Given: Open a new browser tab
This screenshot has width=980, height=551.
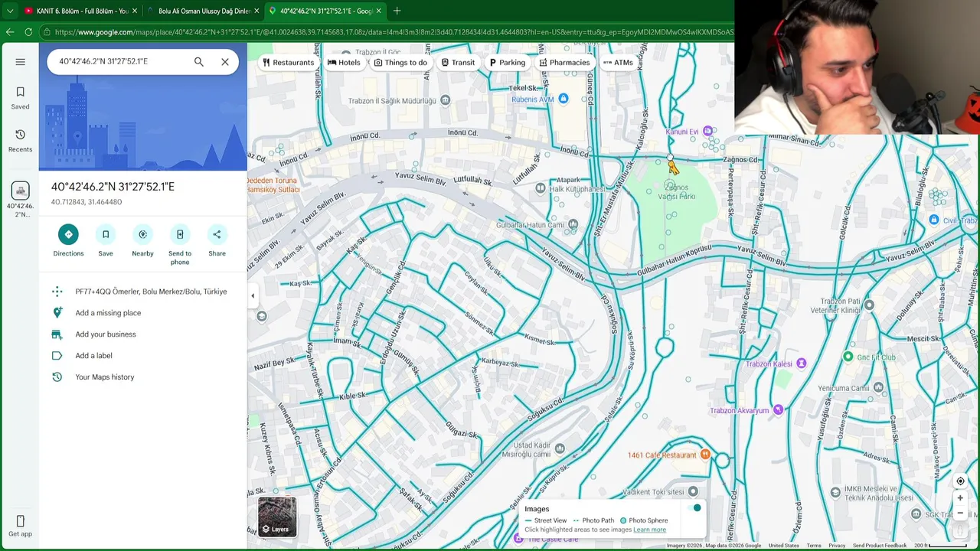Looking at the screenshot, I should [x=397, y=11].
